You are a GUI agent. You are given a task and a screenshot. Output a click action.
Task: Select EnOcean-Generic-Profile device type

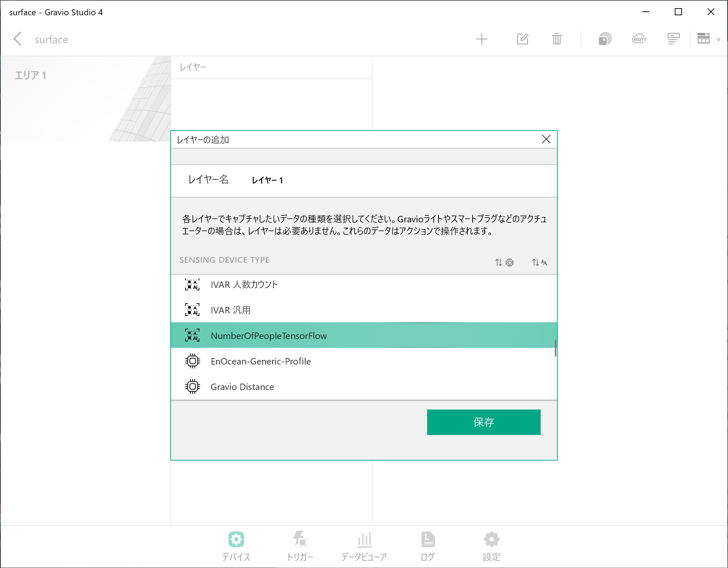(x=364, y=361)
